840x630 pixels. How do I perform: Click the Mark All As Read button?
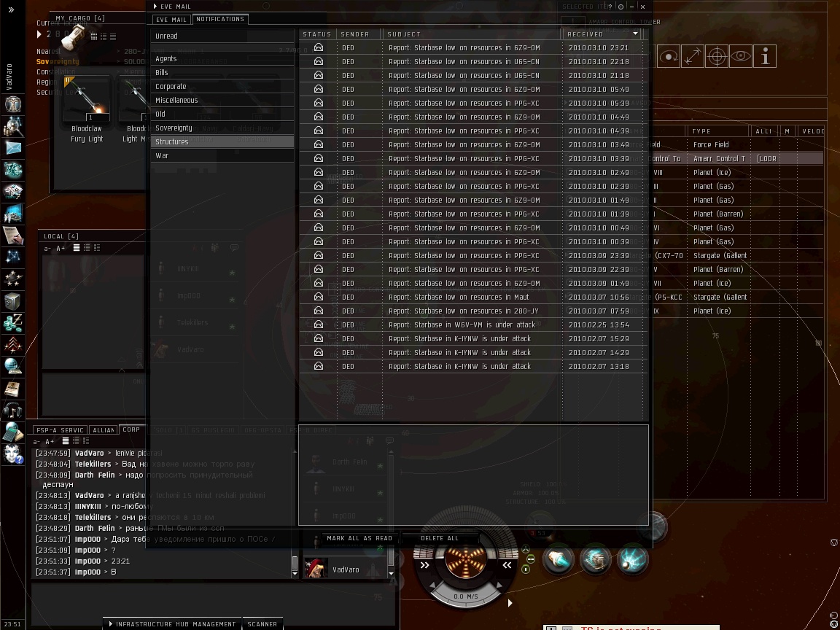[x=359, y=538]
